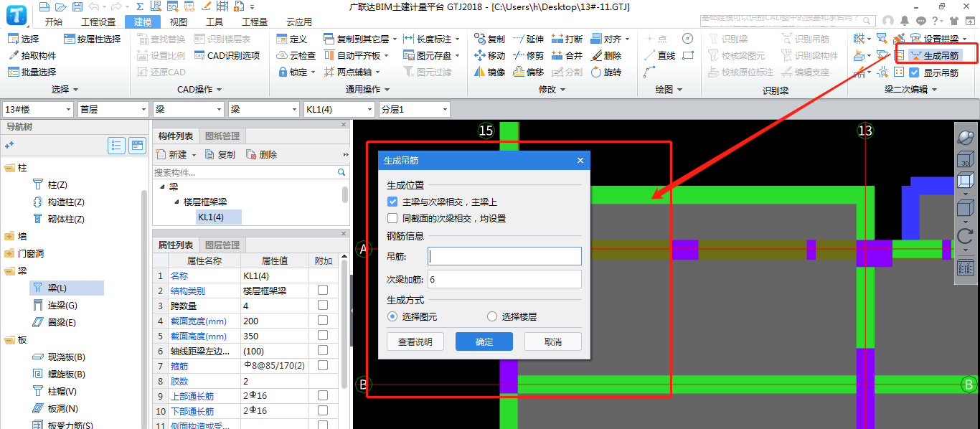Click the 取消 button in dialog
Image resolution: width=980 pixels, height=429 pixels.
pyautogui.click(x=553, y=341)
